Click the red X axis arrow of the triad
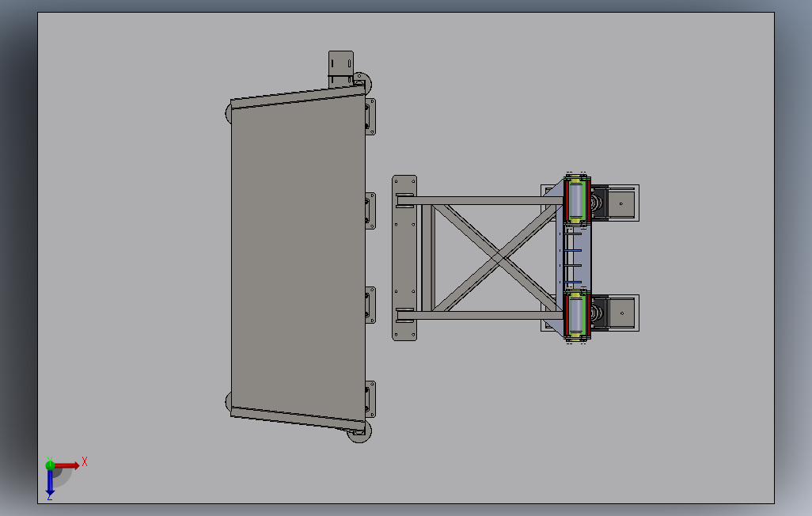The image size is (812, 516). [x=66, y=465]
